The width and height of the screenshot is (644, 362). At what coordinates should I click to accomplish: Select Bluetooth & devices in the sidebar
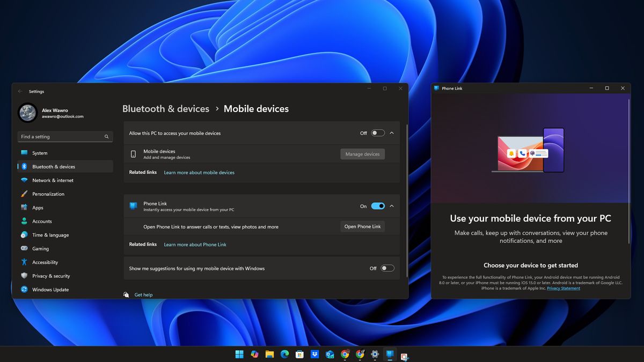54,166
